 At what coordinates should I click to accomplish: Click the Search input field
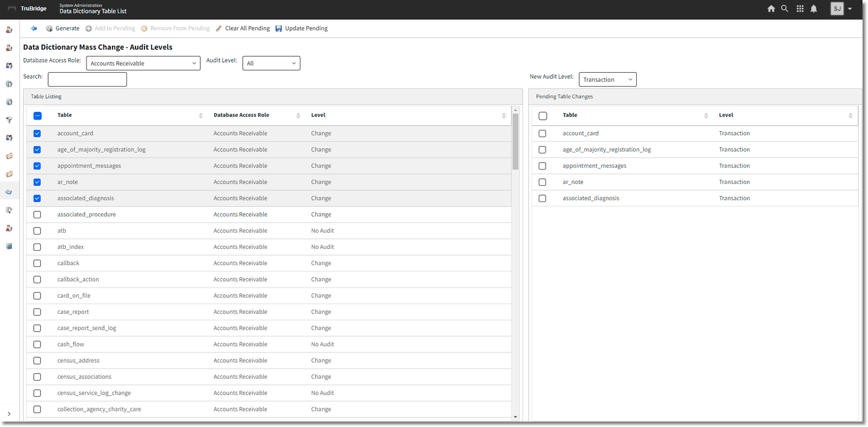(87, 79)
